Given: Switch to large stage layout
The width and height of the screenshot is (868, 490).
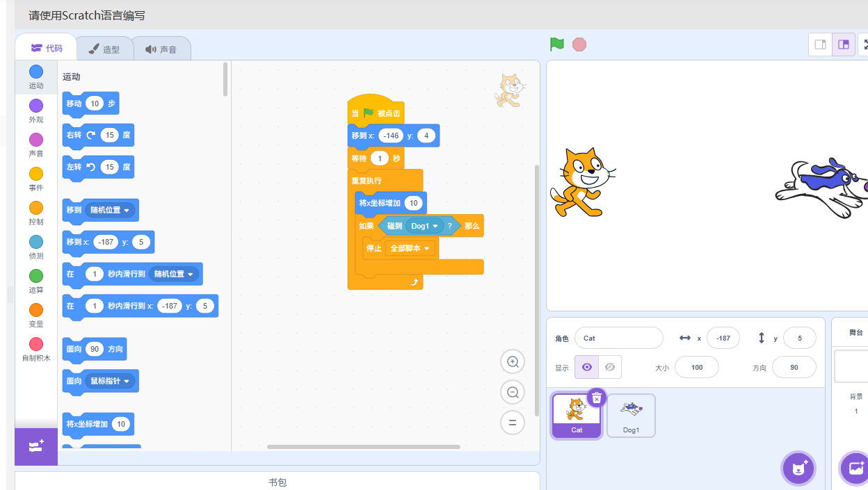Looking at the screenshot, I should coord(844,44).
